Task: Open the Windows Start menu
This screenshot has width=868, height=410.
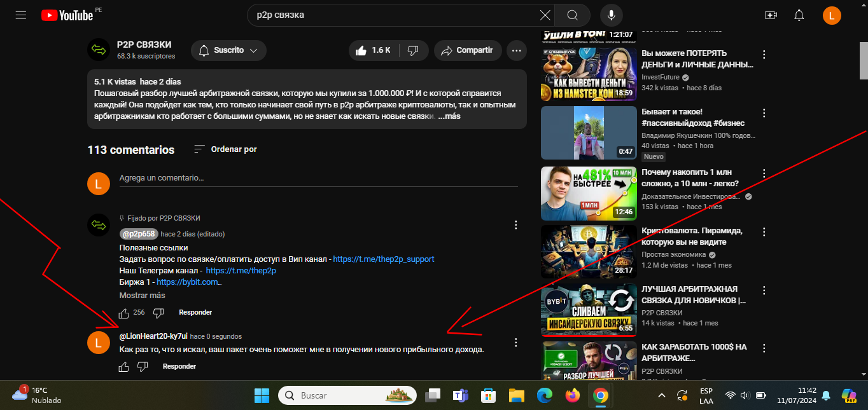Action: point(262,395)
